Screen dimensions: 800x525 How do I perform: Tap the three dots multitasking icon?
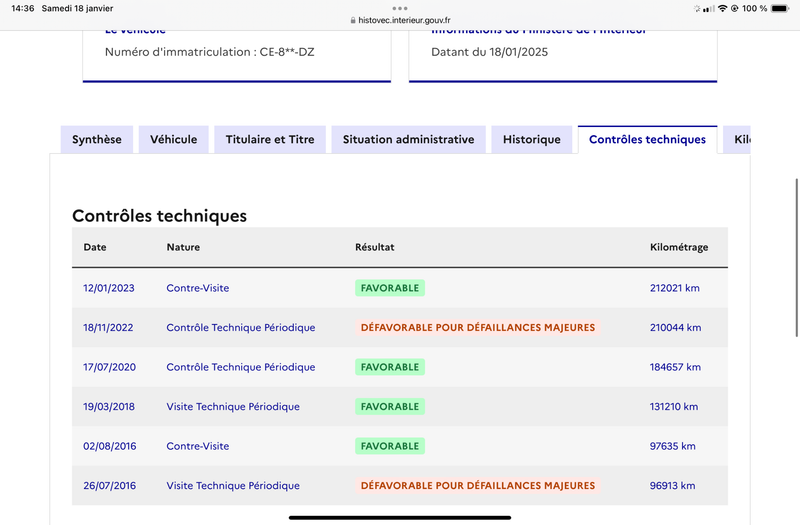[400, 8]
